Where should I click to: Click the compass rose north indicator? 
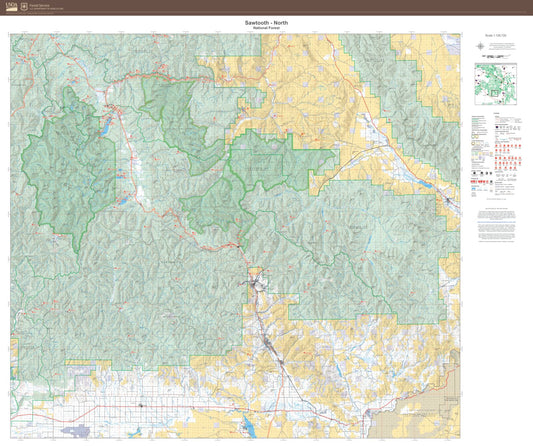[x=480, y=46]
